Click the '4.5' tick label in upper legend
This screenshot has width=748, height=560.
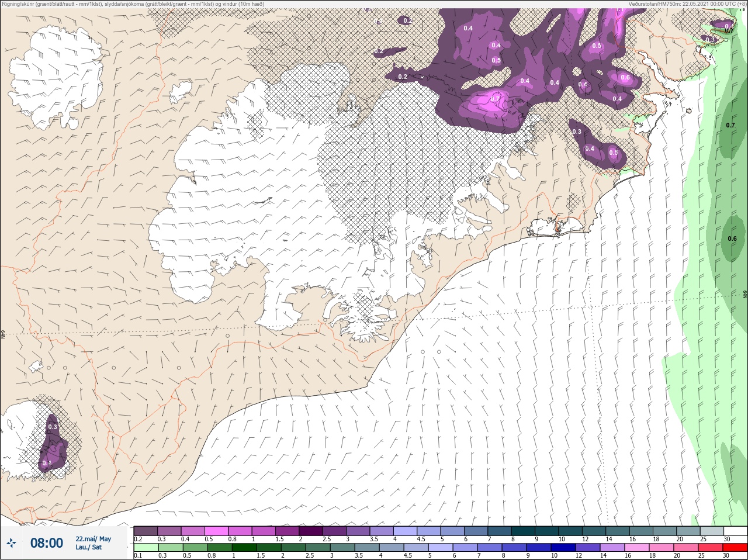point(421,539)
